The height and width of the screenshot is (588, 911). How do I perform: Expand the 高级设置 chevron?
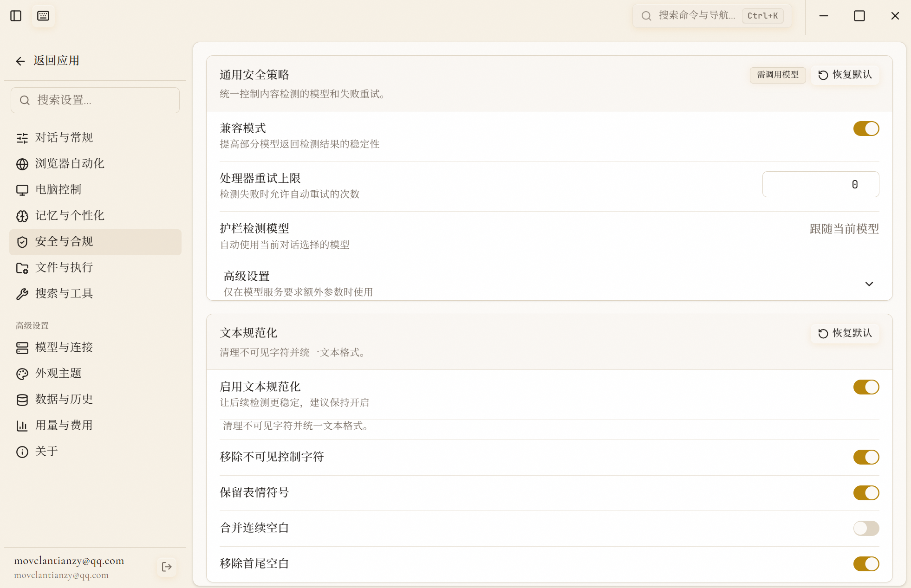[x=869, y=284]
